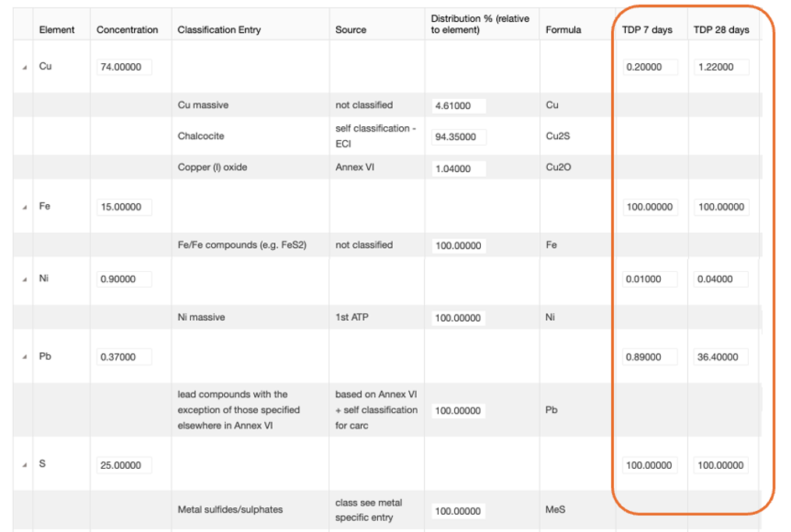This screenshot has height=532, width=791.
Task: Sort by the Element column header
Action: [57, 30]
